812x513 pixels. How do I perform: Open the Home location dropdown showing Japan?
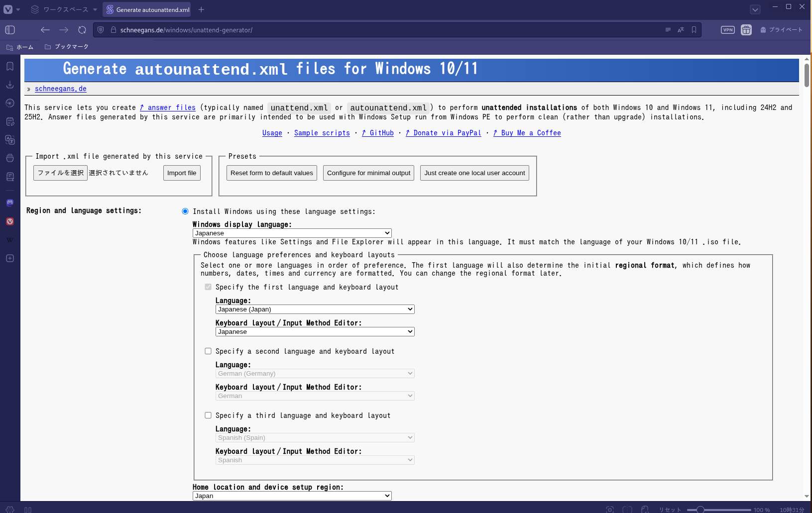click(292, 496)
